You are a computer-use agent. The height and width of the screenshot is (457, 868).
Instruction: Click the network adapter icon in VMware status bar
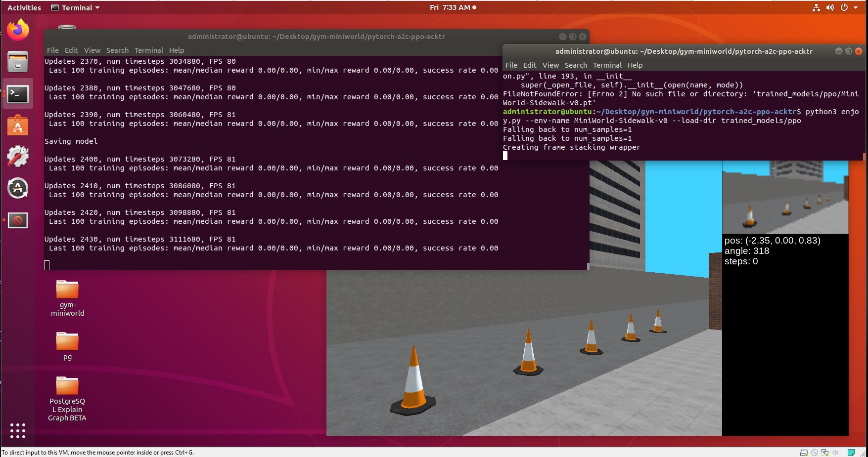825,452
